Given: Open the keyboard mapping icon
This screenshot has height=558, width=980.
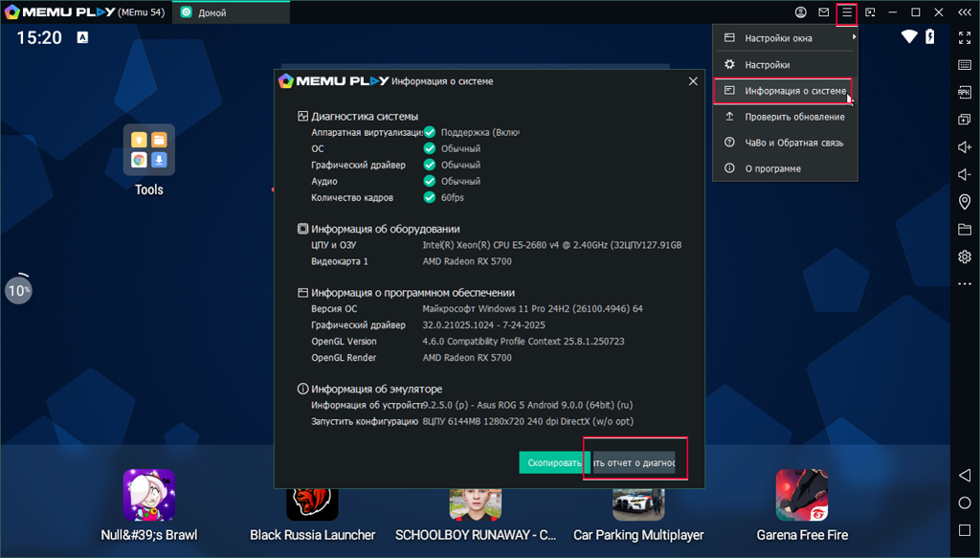Looking at the screenshot, I should pos(965,64).
